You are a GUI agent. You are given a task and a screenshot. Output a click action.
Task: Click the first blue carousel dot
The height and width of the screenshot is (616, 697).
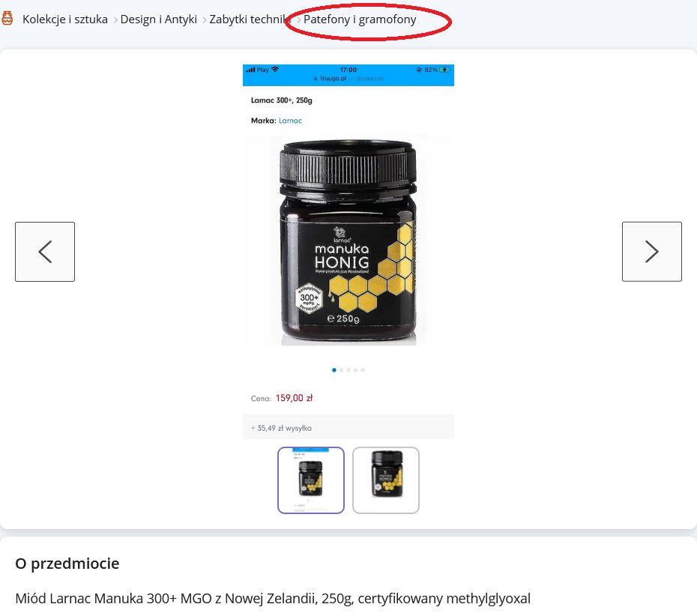[334, 369]
